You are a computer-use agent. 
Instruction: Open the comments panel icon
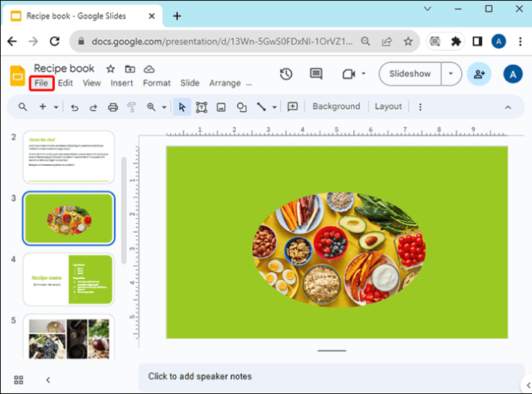316,74
